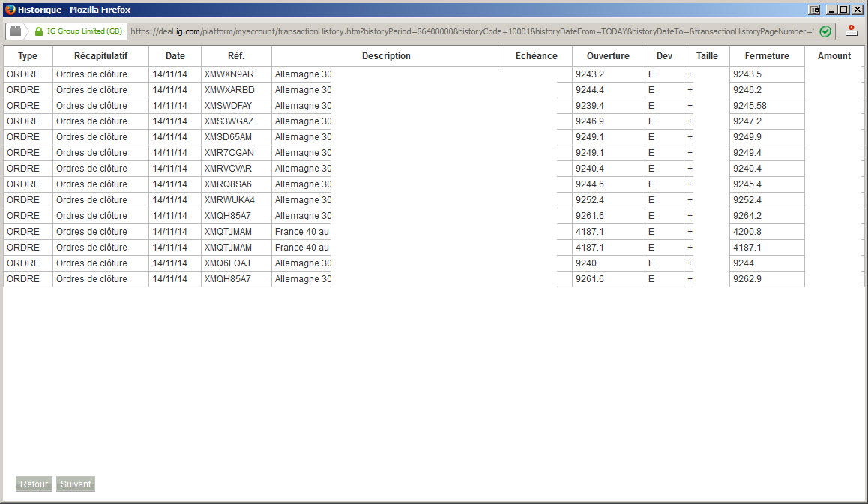Click the Date column header
The height and width of the screenshot is (504, 868).
coord(175,56)
